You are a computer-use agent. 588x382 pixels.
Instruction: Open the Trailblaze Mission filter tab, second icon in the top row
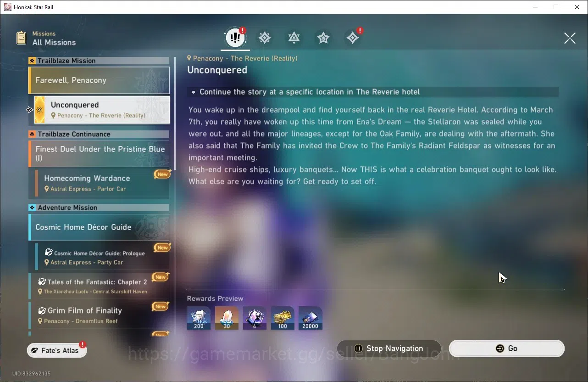pyautogui.click(x=265, y=38)
